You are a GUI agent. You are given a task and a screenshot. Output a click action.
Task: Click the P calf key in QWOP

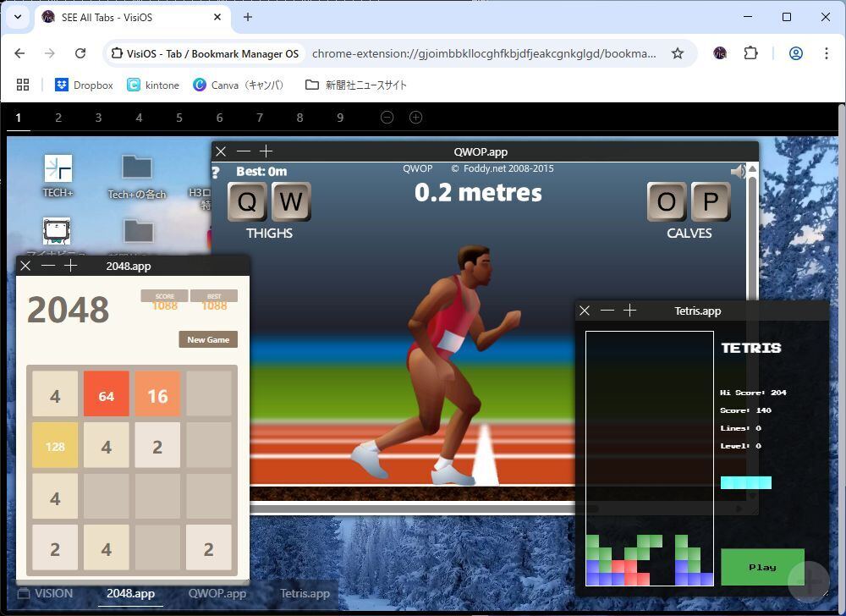[711, 201]
